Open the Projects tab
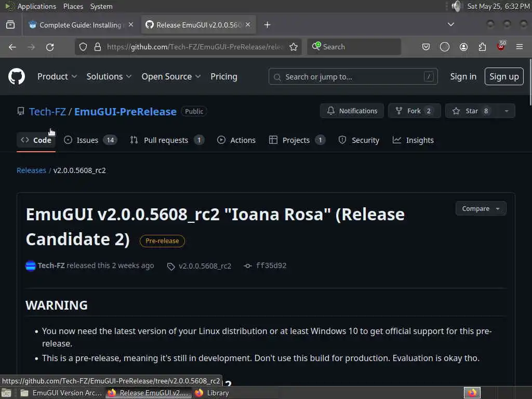 297,140
